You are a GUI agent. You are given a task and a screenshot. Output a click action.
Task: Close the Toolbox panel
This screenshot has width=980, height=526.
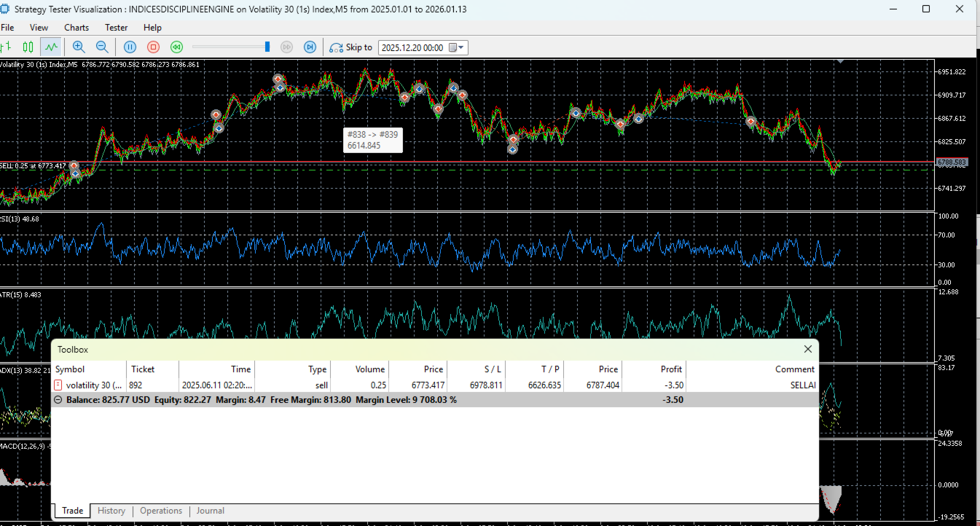[807, 350]
